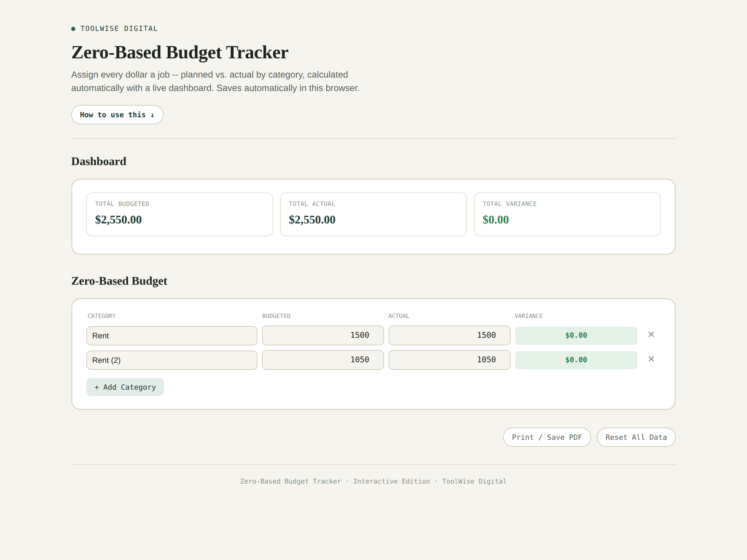Select the Rent row variance $0.00
This screenshot has width=747, height=560.
click(x=576, y=335)
